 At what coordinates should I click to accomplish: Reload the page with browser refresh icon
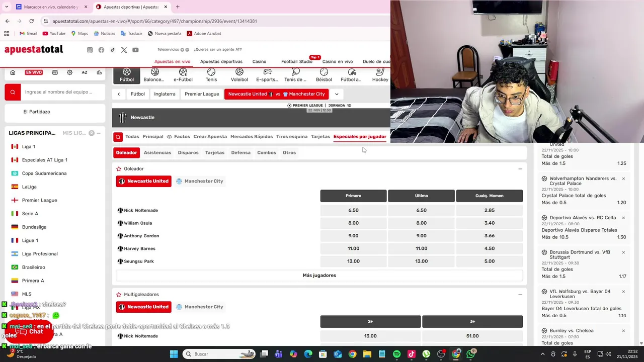[x=31, y=21]
